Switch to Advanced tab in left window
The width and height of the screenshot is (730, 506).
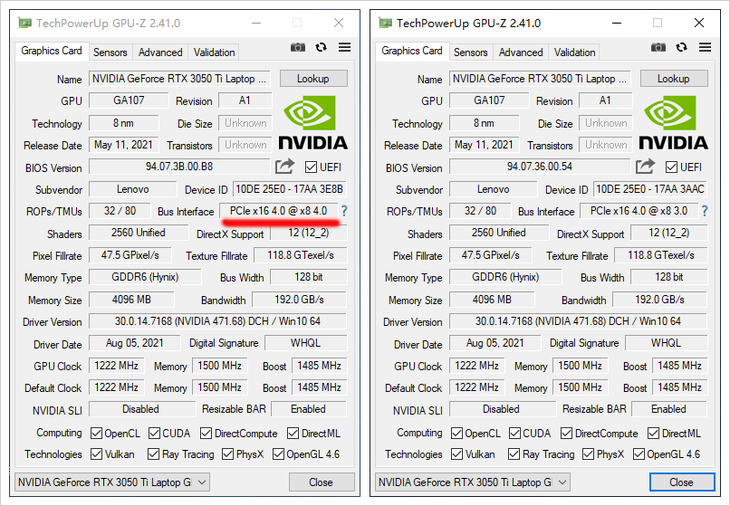160,52
